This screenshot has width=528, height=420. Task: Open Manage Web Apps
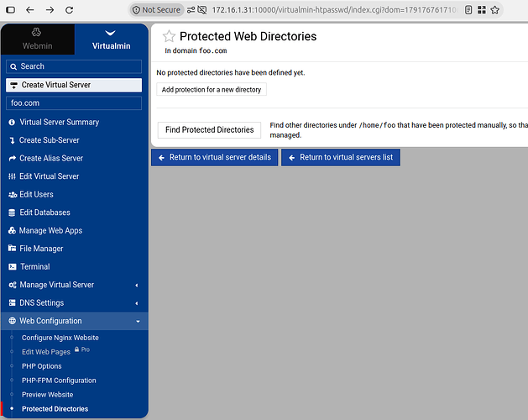coord(50,230)
